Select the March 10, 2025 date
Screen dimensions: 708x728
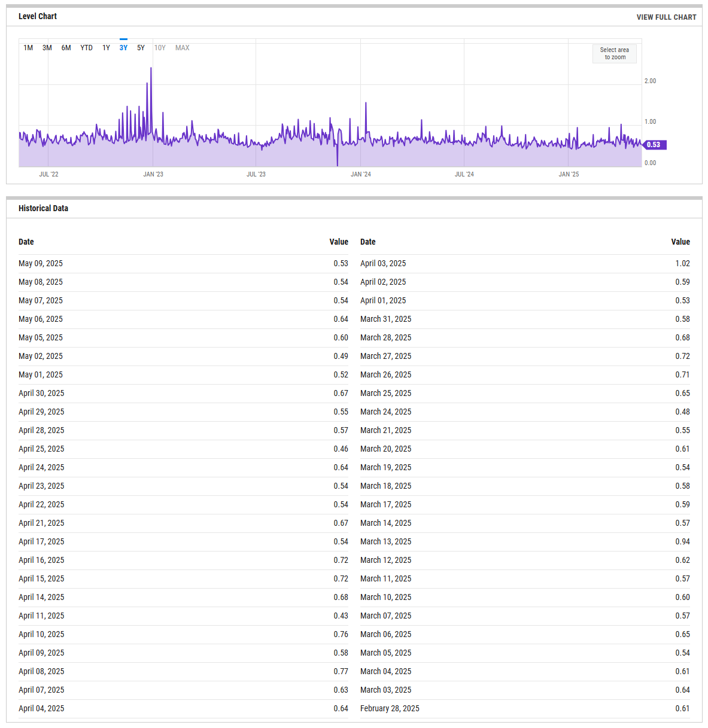[x=386, y=597]
